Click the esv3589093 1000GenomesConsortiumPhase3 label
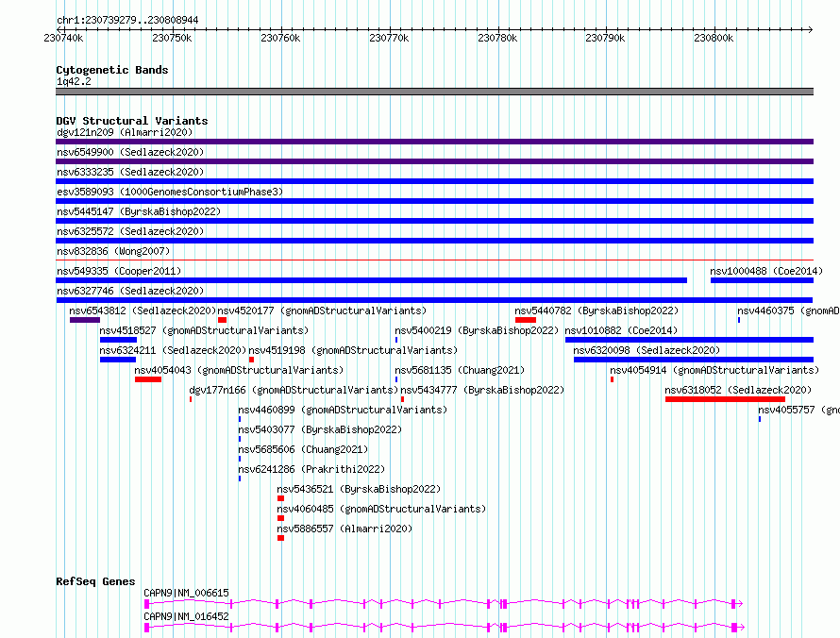Image resolution: width=840 pixels, height=638 pixels. tap(170, 192)
